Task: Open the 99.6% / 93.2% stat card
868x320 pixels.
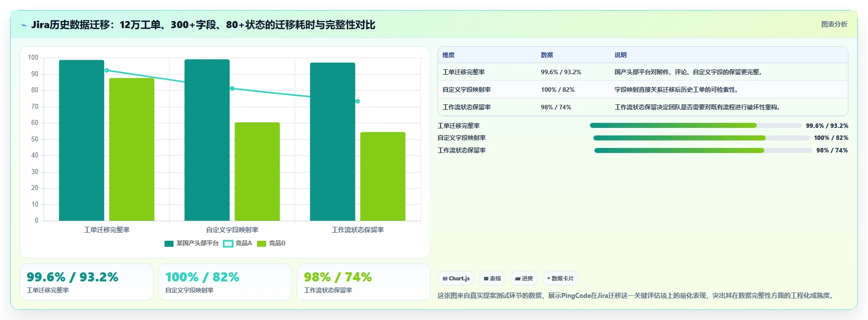Action: point(86,282)
